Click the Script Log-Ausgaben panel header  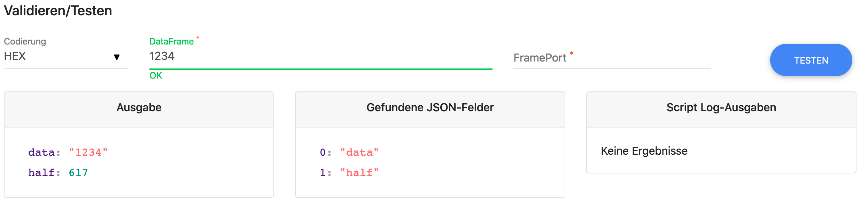[x=721, y=108]
